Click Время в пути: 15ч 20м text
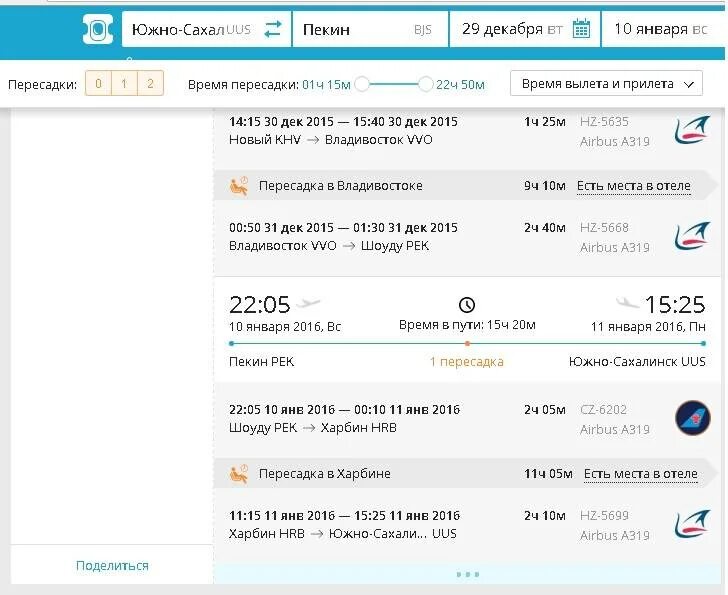 coord(467,325)
